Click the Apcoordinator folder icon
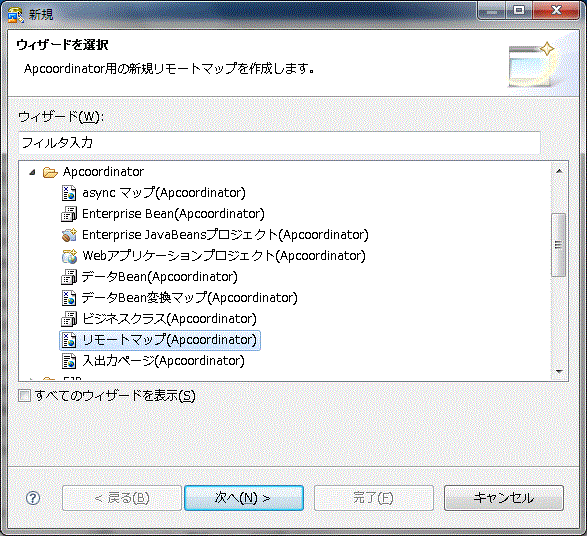The height and width of the screenshot is (536, 587). 50,172
